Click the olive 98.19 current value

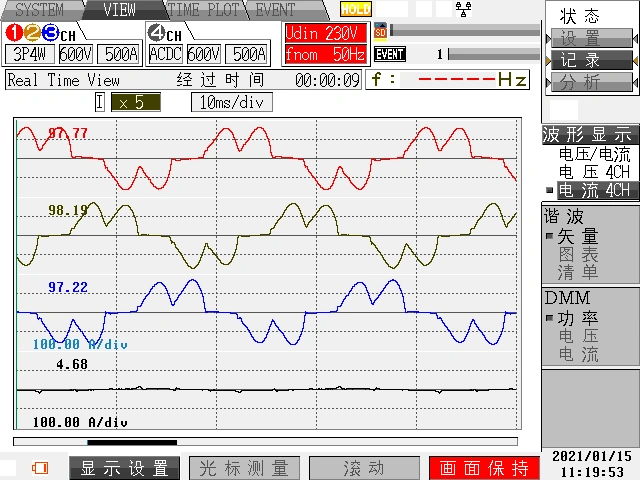68,210
